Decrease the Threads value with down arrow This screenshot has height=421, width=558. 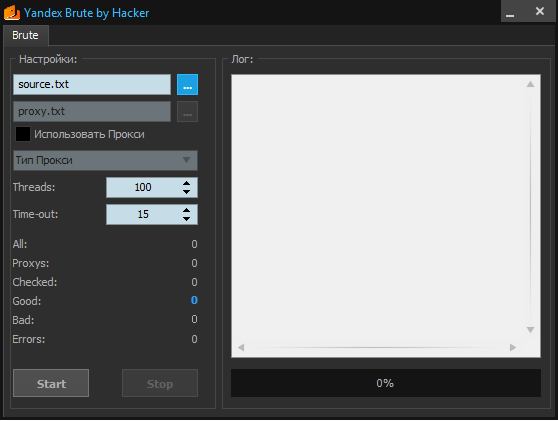(x=186, y=192)
